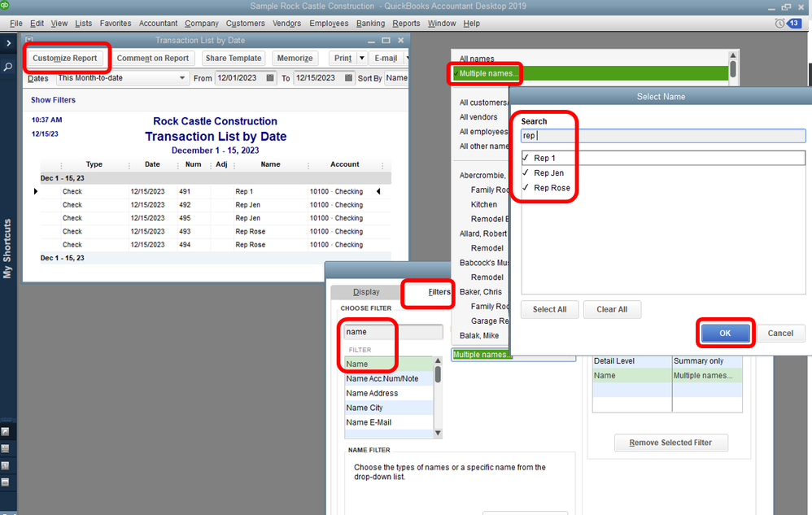
Task: Open the Print dropdown arrow
Action: [x=362, y=58]
